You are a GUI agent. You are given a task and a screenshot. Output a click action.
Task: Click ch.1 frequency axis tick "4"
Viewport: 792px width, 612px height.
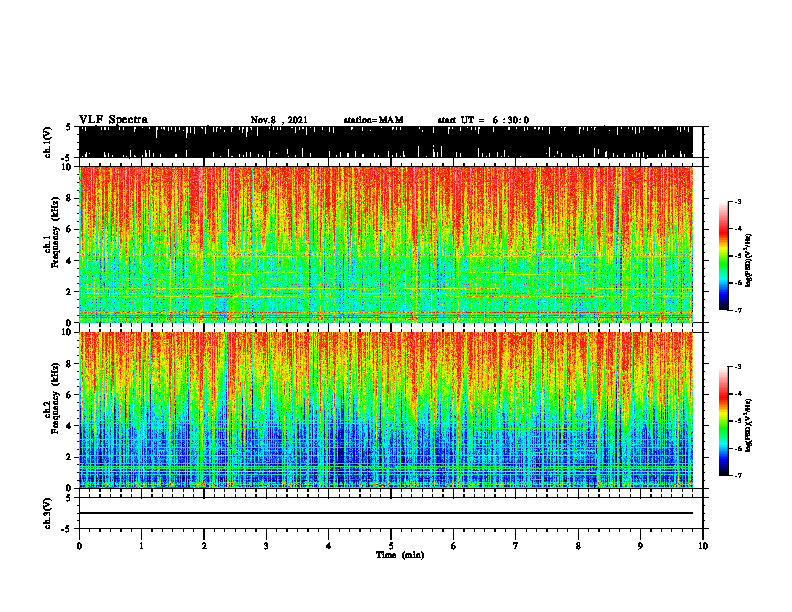(x=69, y=261)
